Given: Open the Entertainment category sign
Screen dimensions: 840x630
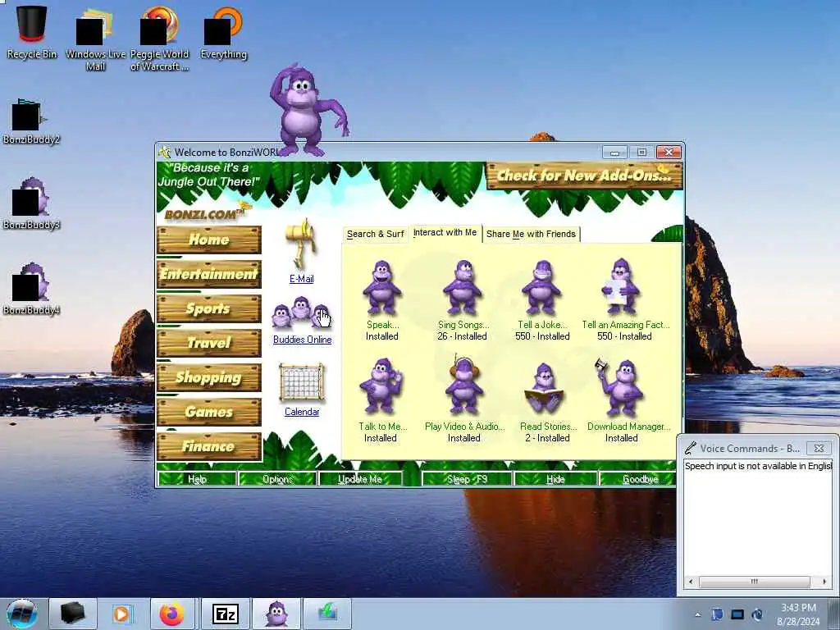Looking at the screenshot, I should pos(209,274).
